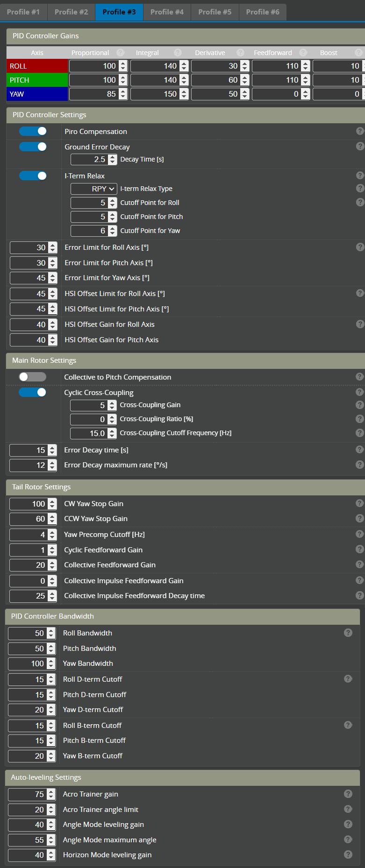Disable the Piro Compensation toggle

point(33,131)
